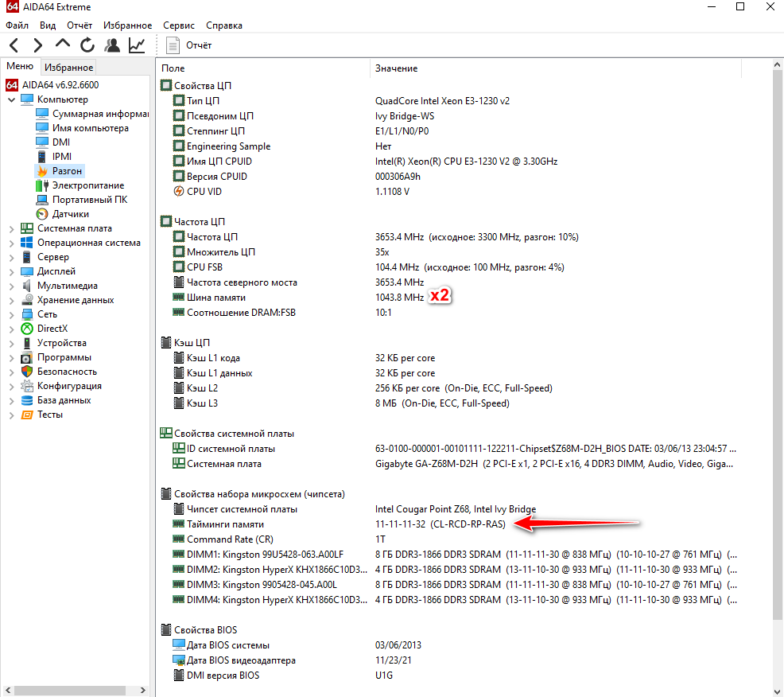Expand the Дисплей tree node
This screenshot has width=784, height=697.
11,272
